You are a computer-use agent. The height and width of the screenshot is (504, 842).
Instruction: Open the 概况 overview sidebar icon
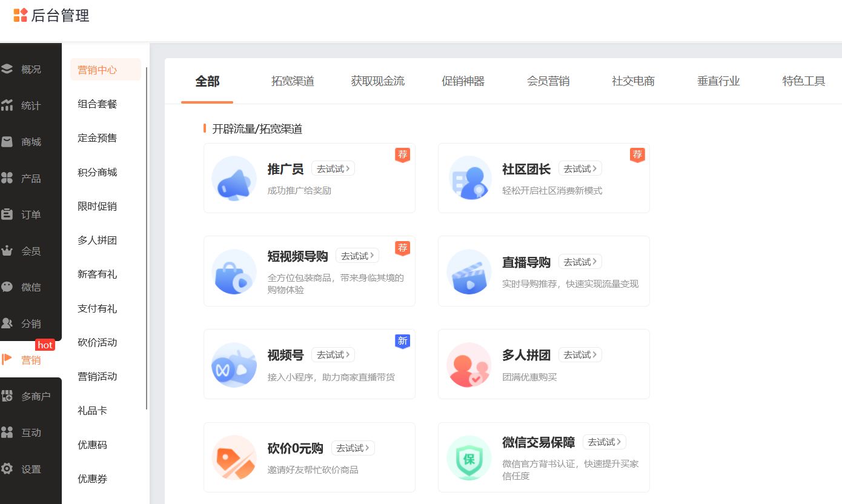click(x=8, y=68)
